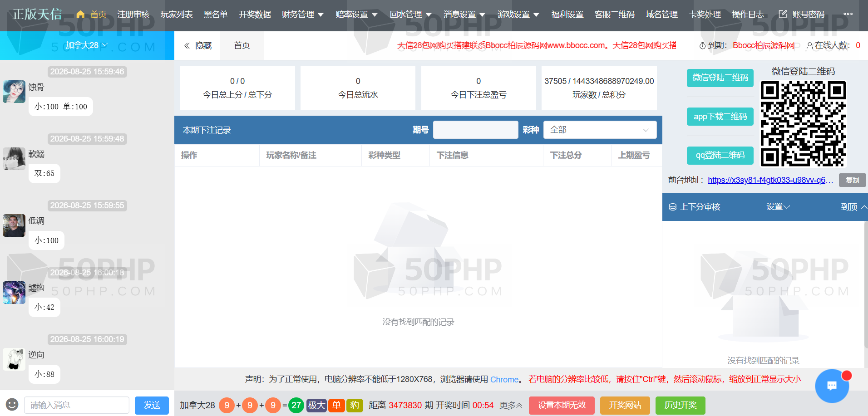The width and height of the screenshot is (868, 416).
Task: Click the 设置本期无效 button
Action: pyautogui.click(x=562, y=405)
